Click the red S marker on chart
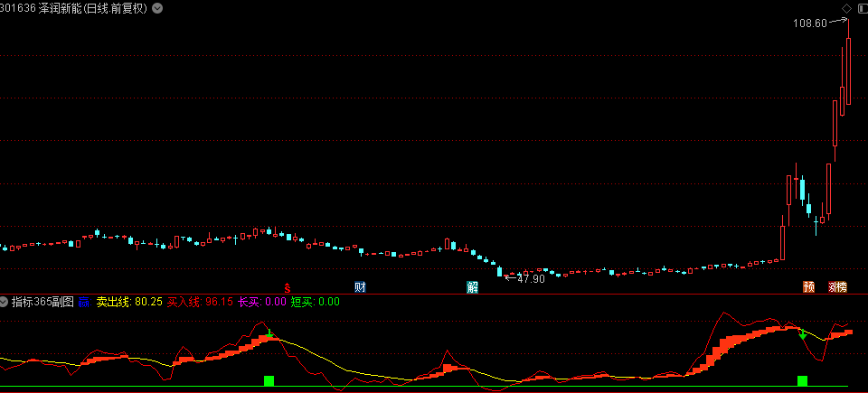This screenshot has width=868, height=393. tap(288, 287)
